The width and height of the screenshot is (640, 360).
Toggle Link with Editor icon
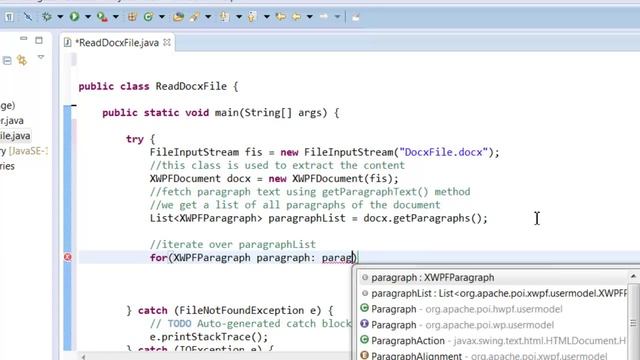22,61
